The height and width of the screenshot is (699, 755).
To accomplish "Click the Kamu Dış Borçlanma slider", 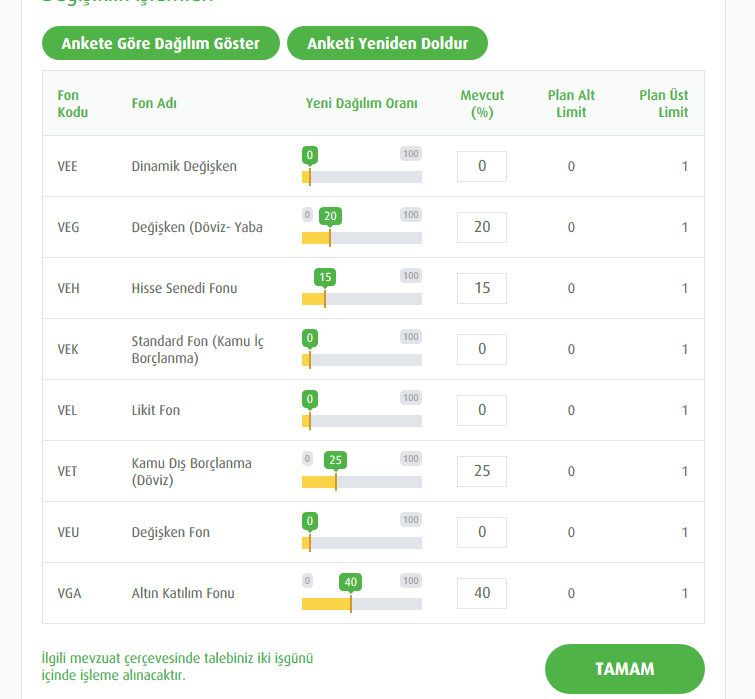I will click(x=362, y=482).
